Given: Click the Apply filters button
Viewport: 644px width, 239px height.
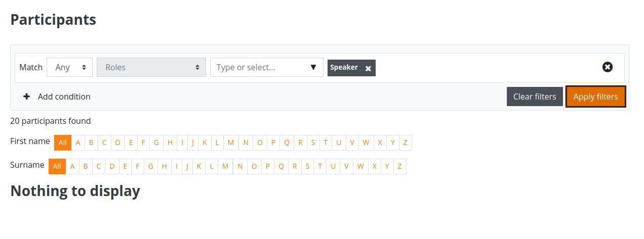Looking at the screenshot, I should tap(595, 97).
